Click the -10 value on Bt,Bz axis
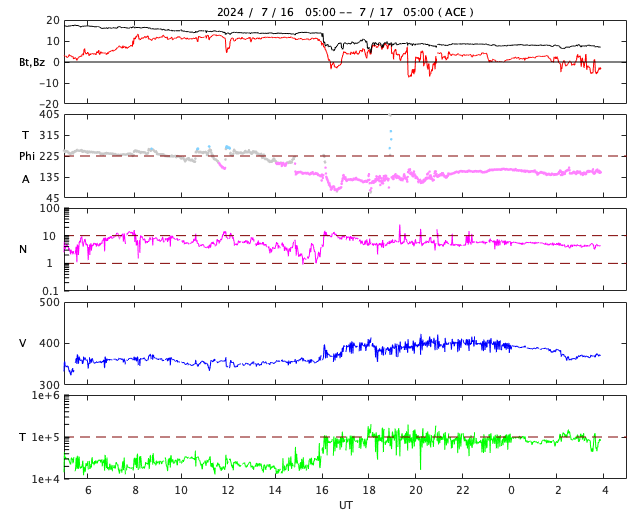Image resolution: width=640 pixels, height=512 pixels. (49, 83)
